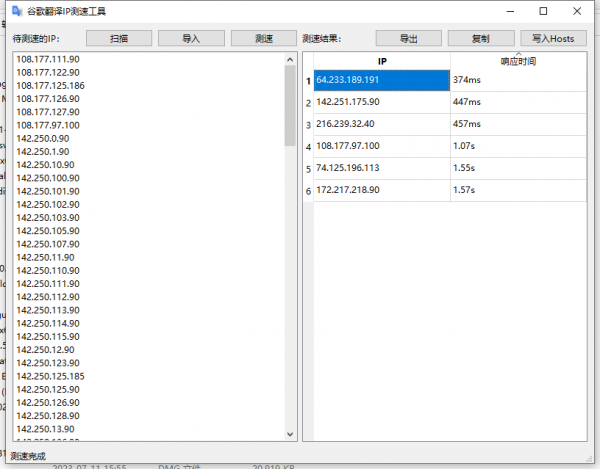Select result cell 172.217.218.90

tap(382, 190)
